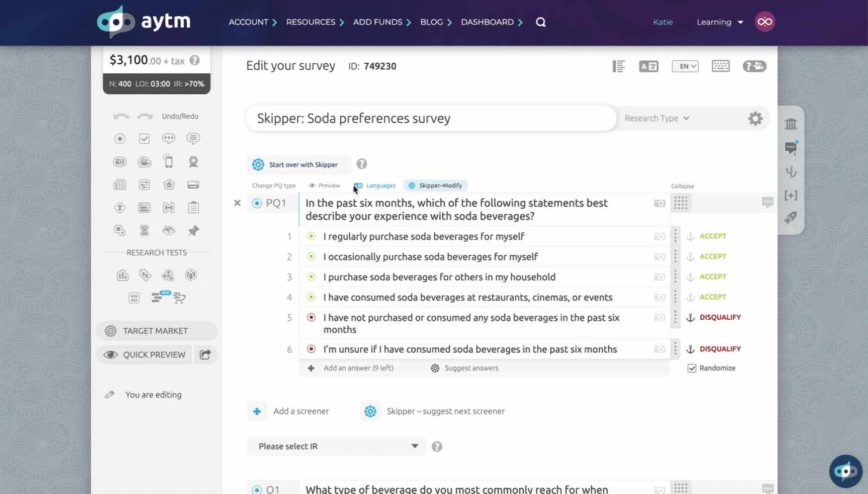Click the keyboard shortcuts icon
The width and height of the screenshot is (868, 494).
(721, 66)
